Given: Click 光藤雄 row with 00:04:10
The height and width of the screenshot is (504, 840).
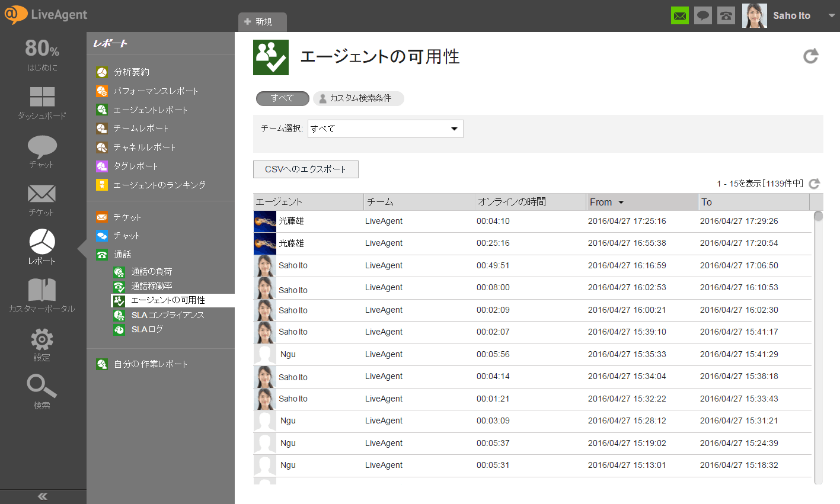Looking at the screenshot, I should (532, 221).
